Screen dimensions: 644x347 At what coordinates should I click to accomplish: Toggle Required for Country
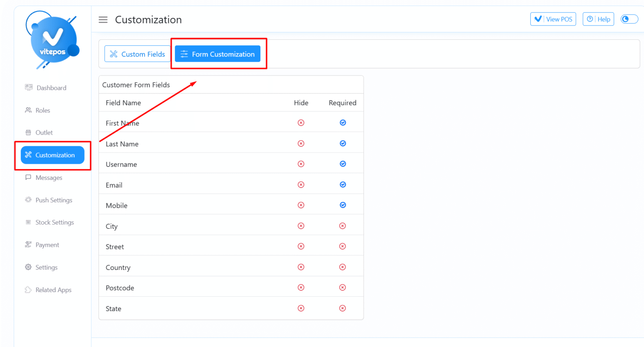(x=343, y=267)
